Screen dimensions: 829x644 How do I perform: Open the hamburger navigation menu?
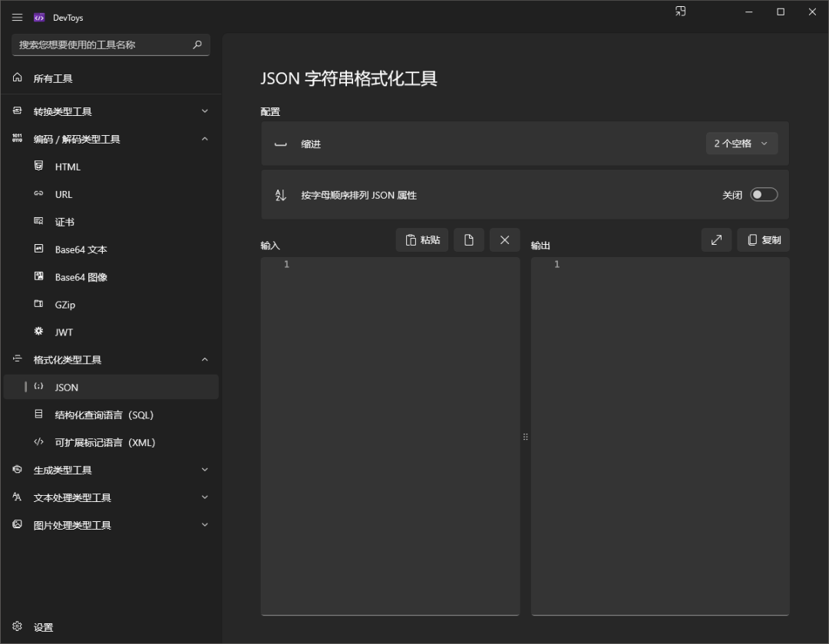coord(17,18)
